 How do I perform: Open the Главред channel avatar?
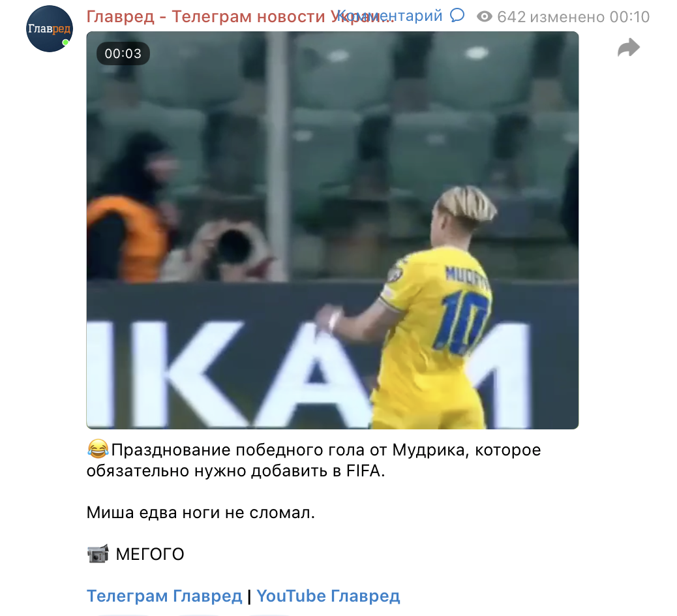(49, 29)
